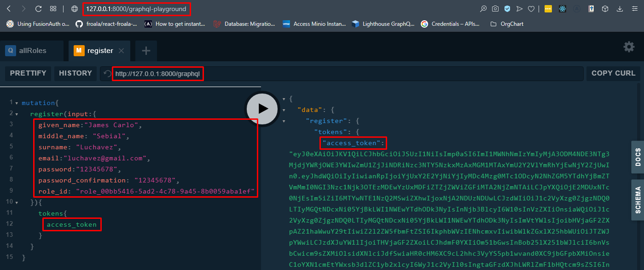Screen dimensions: 644x270
Task: Open the Access Minio Instance bookmark
Action: click(x=313, y=24)
